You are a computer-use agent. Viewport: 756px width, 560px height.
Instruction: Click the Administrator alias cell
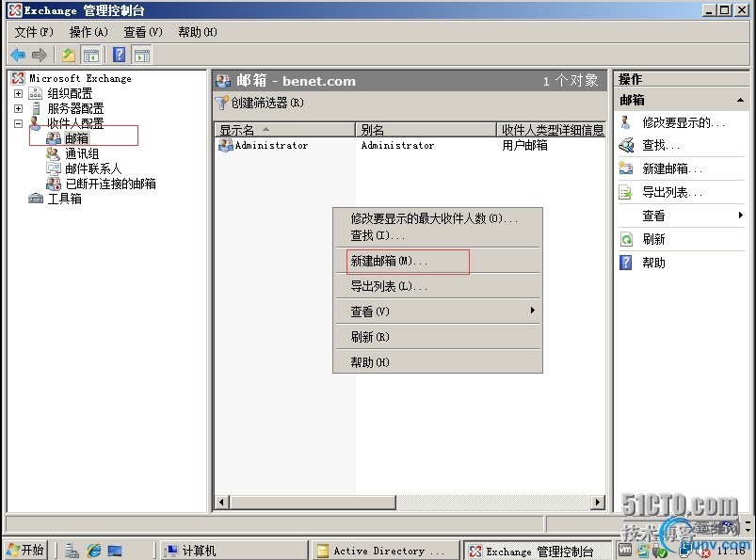[397, 145]
